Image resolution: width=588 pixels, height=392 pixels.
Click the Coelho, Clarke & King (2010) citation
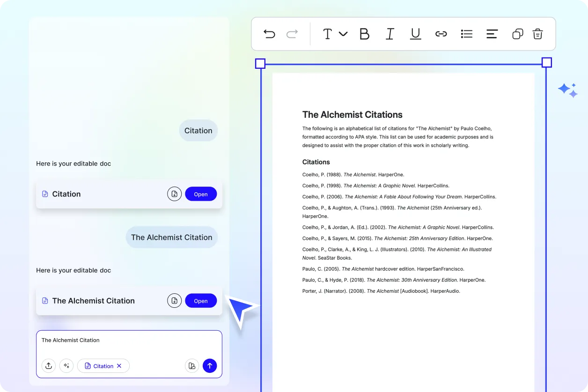pos(397,254)
